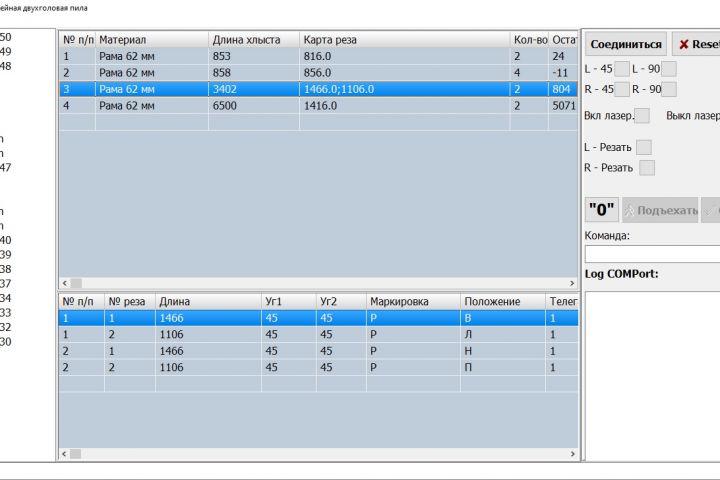Click the remainder cell showing 5071
The width and height of the screenshot is (720, 480).
pos(563,106)
